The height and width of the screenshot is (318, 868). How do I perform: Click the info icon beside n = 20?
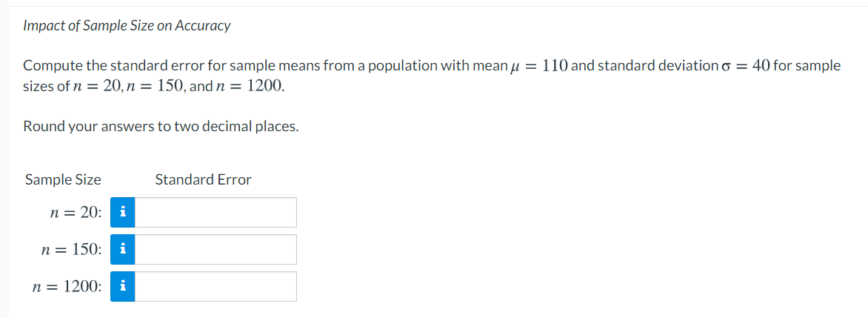(x=123, y=212)
